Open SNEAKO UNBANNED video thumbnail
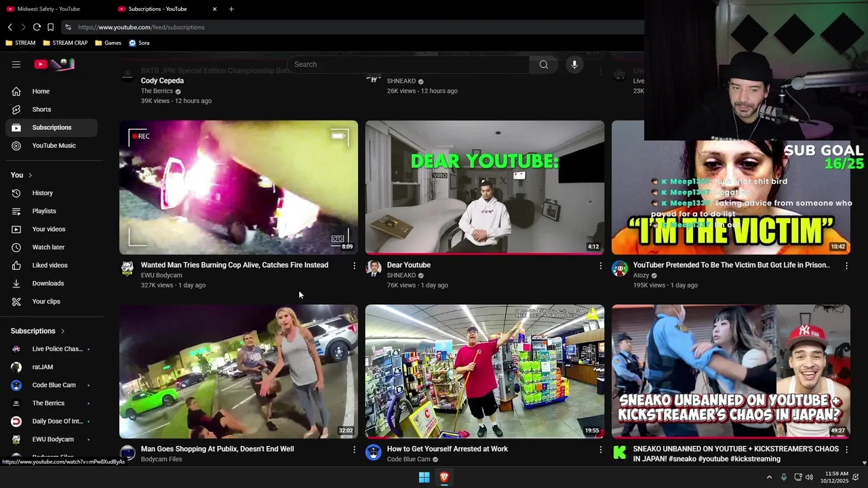 click(731, 371)
